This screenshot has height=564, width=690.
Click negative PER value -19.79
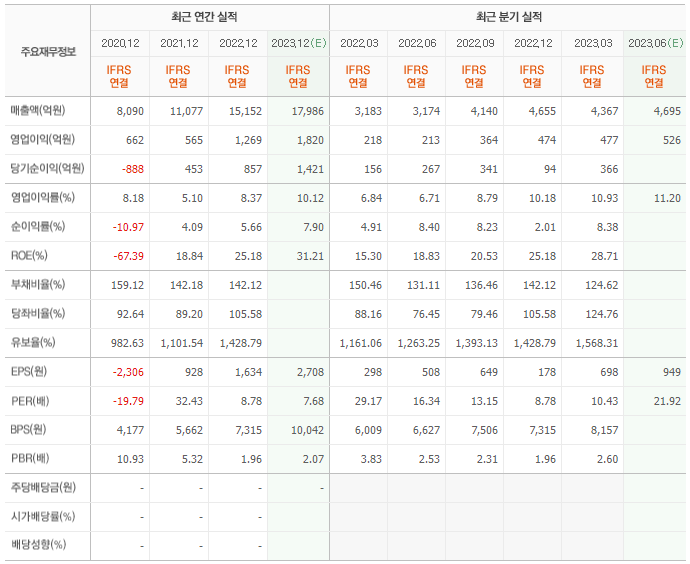(128, 402)
